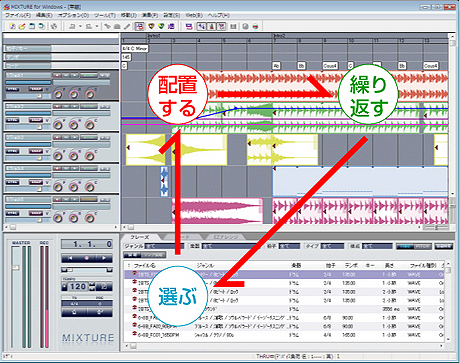Click the third track's leftmost knob
The height and width of the screenshot is (363, 460).
tap(58, 156)
